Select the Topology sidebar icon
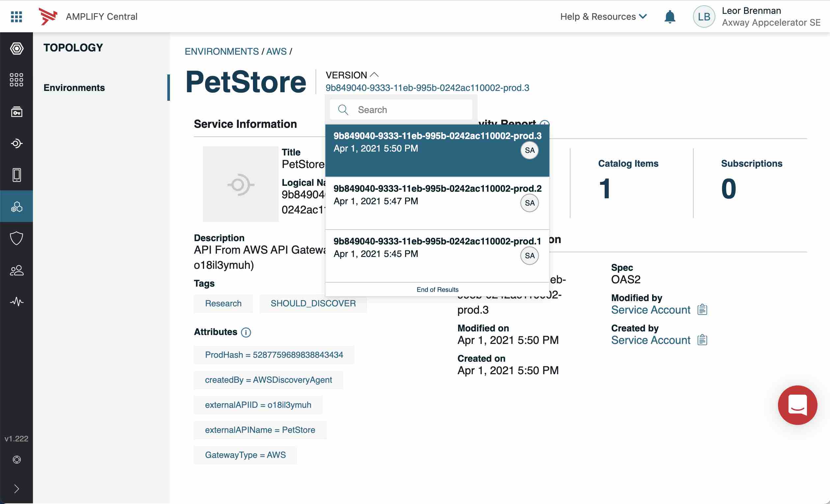The image size is (830, 504). coord(16,206)
